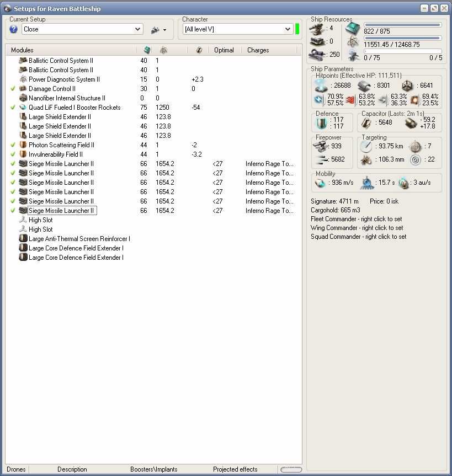
Task: Select first Large Shield Extender II icon
Action: click(x=23, y=117)
